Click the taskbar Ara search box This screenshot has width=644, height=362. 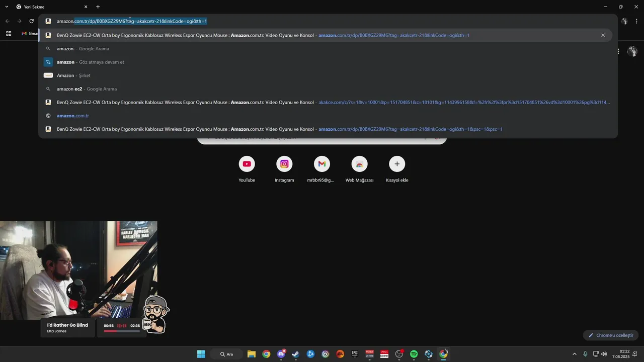click(227, 354)
